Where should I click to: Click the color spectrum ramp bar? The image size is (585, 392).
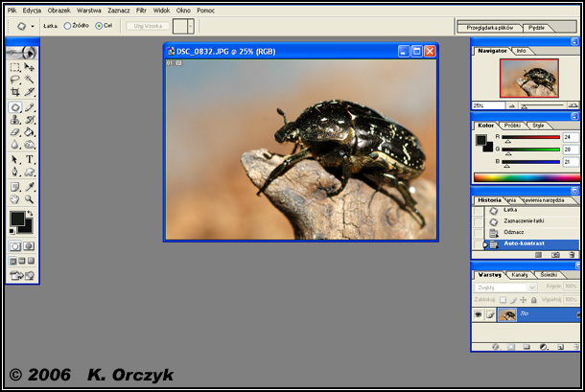[x=526, y=177]
